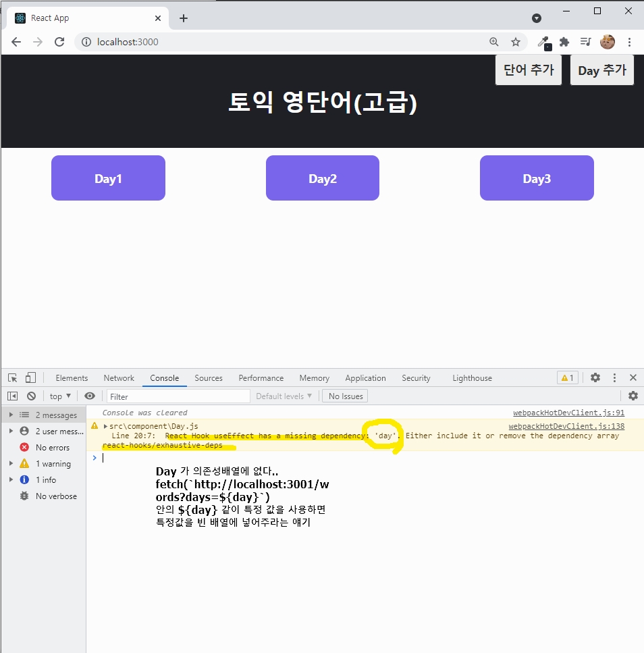The width and height of the screenshot is (644, 653).
Task: Click the user profile avatar
Action: [x=608, y=42]
